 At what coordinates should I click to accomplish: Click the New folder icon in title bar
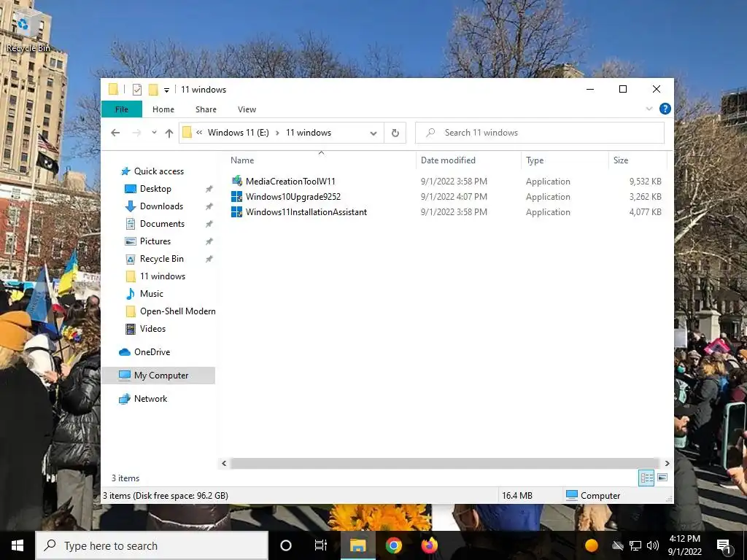[x=153, y=89]
